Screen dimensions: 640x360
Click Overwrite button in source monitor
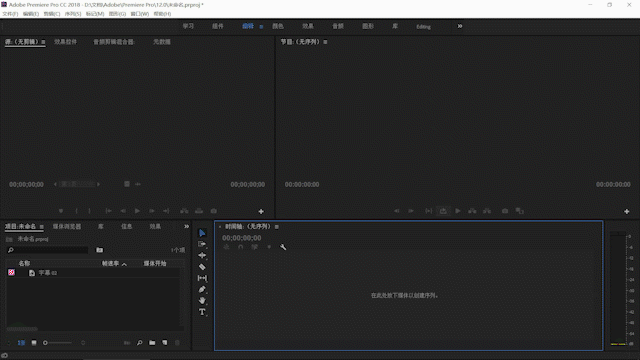coord(199,211)
